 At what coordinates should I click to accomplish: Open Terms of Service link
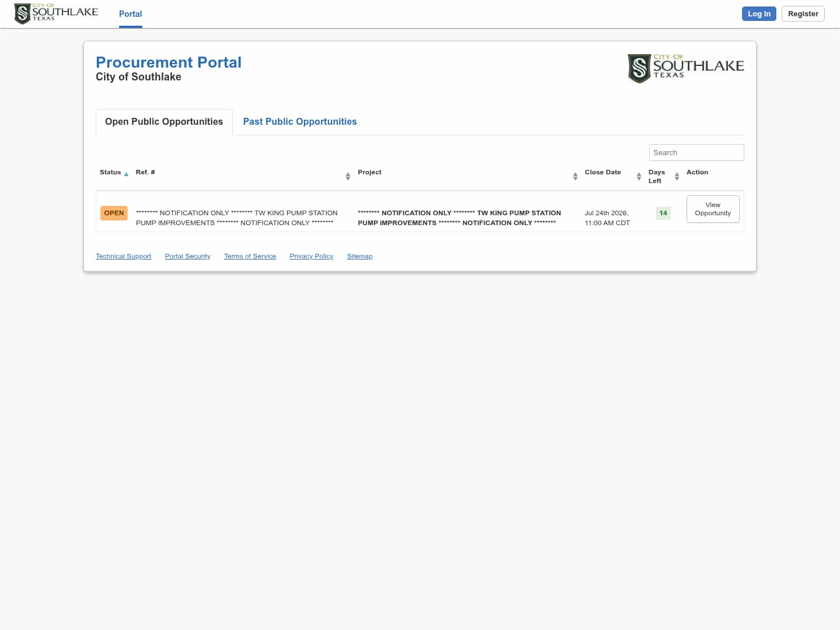(250, 256)
